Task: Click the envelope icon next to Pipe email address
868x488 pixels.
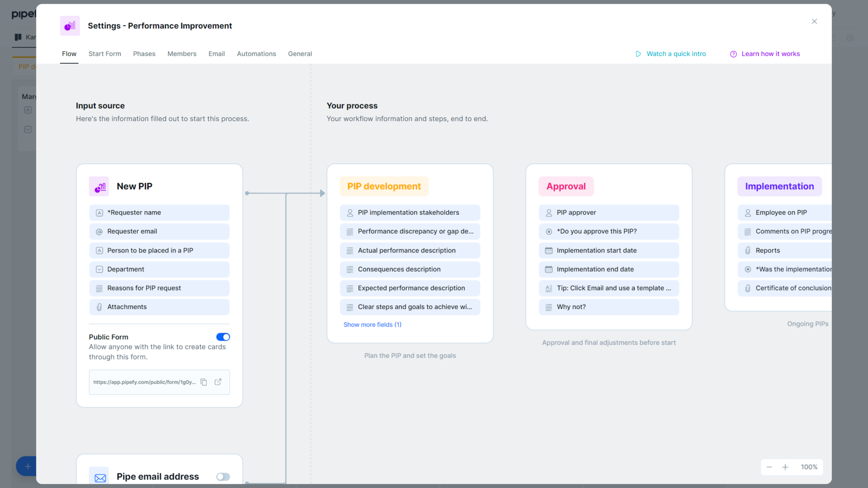Action: click(x=100, y=476)
